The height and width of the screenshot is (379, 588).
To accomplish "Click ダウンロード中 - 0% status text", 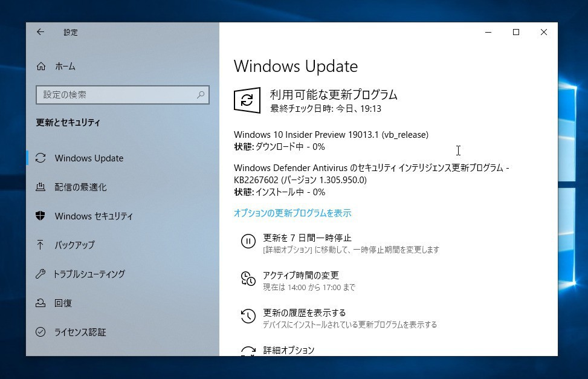I will click(290, 147).
